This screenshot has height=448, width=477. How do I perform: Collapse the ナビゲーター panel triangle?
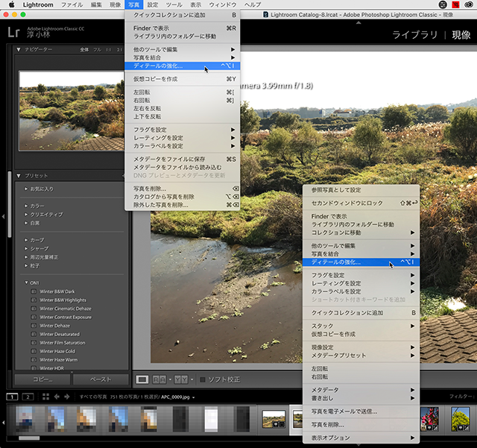tap(19, 49)
